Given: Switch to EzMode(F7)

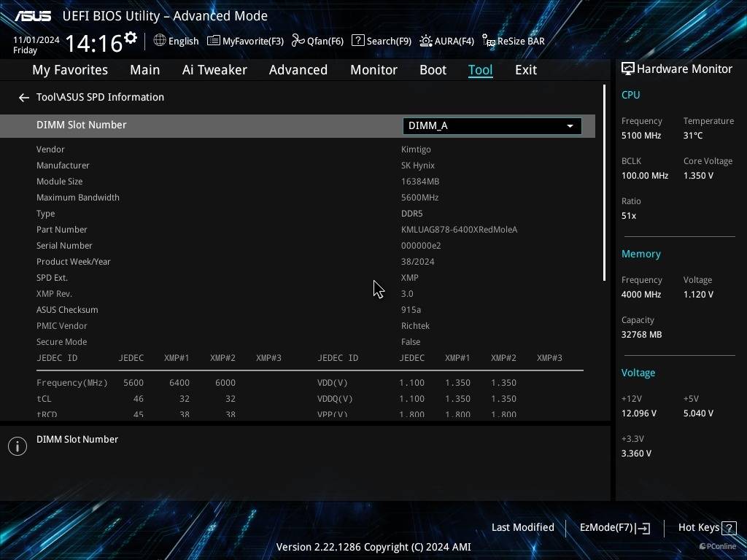Looking at the screenshot, I should [x=614, y=528].
